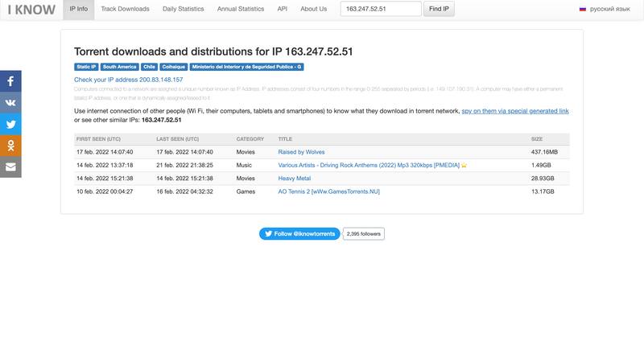644x354 pixels.
Task: Go to the API menu item
Action: click(282, 9)
